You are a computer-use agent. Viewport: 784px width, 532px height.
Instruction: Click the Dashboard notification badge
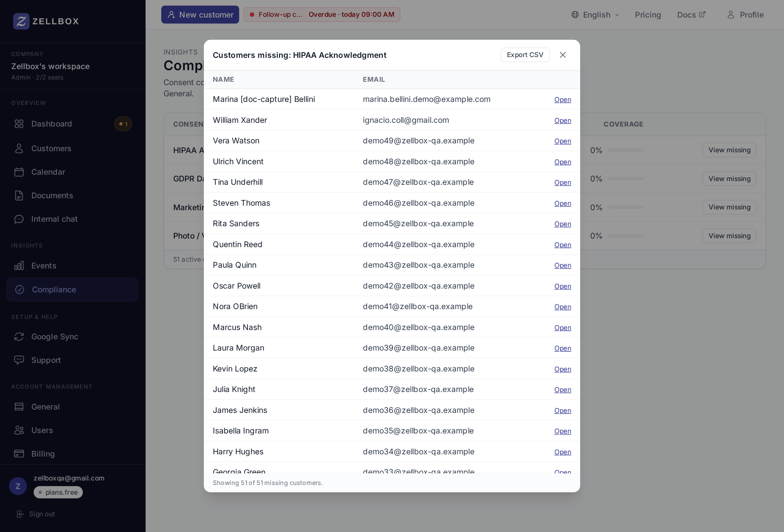[x=123, y=124]
